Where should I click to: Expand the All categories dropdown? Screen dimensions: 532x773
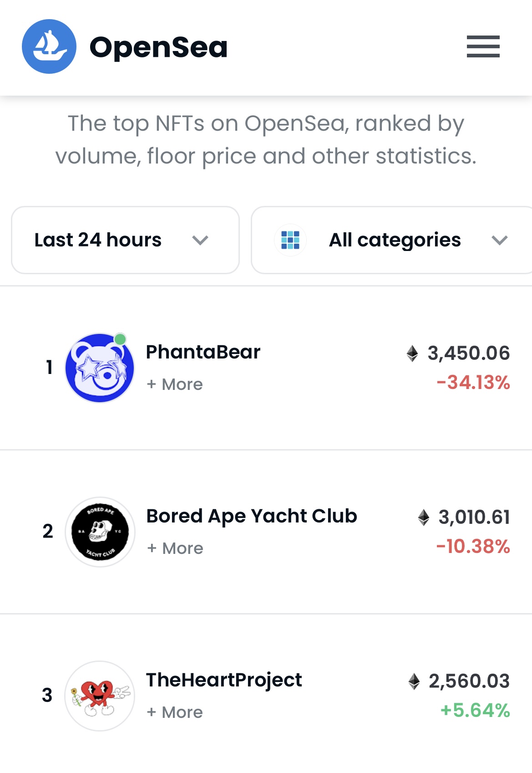[x=395, y=240]
